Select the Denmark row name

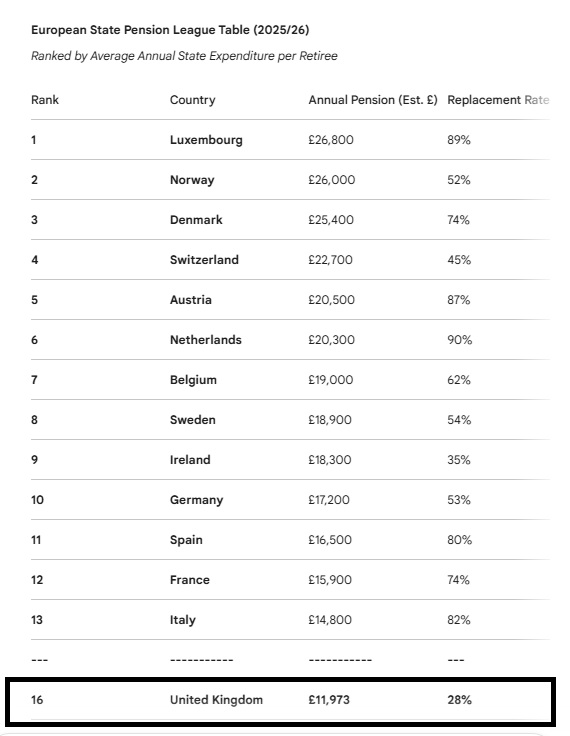[196, 220]
